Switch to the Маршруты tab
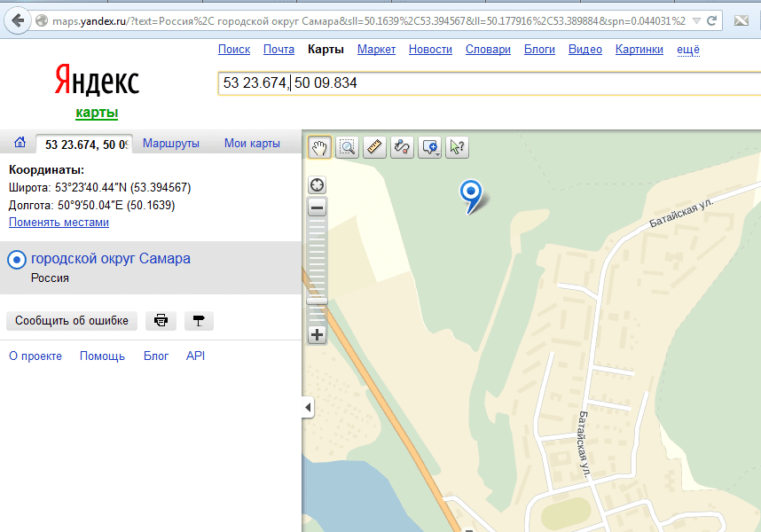The image size is (761, 532). [170, 143]
